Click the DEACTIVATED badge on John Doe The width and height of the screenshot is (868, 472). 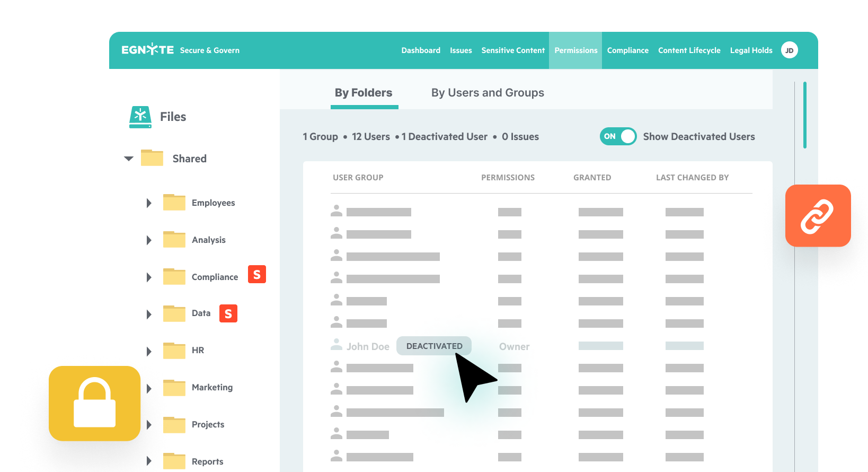point(434,346)
